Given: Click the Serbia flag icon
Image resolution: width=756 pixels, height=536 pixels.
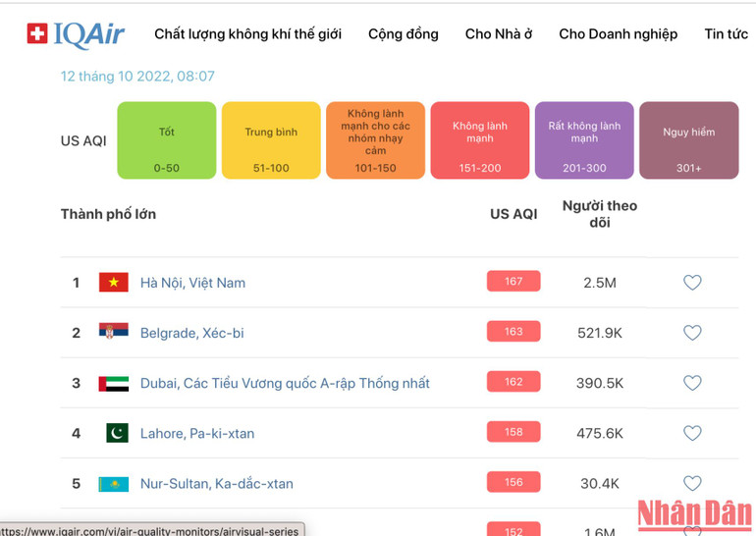Looking at the screenshot, I should point(114,333).
